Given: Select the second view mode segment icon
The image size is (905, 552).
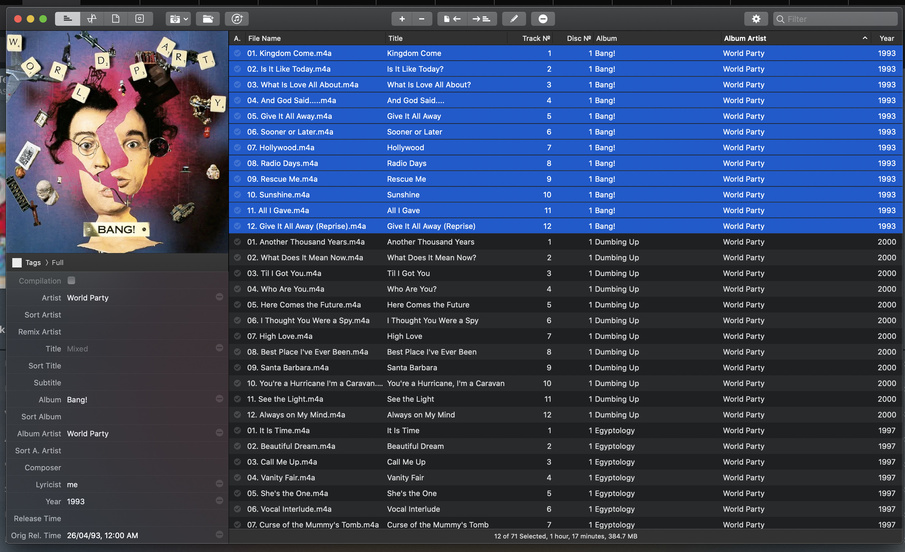Looking at the screenshot, I should pyautogui.click(x=92, y=19).
